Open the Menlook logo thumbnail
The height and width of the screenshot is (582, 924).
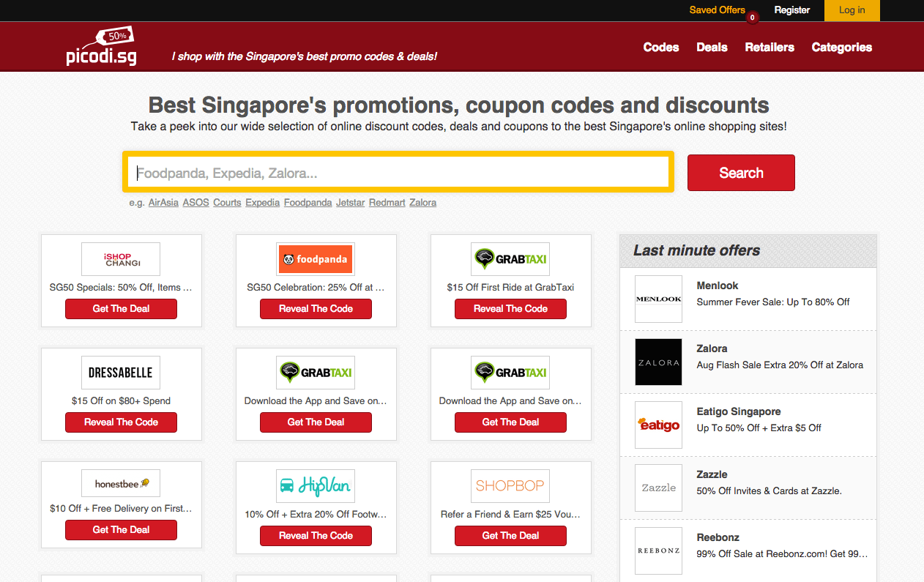pyautogui.click(x=658, y=299)
